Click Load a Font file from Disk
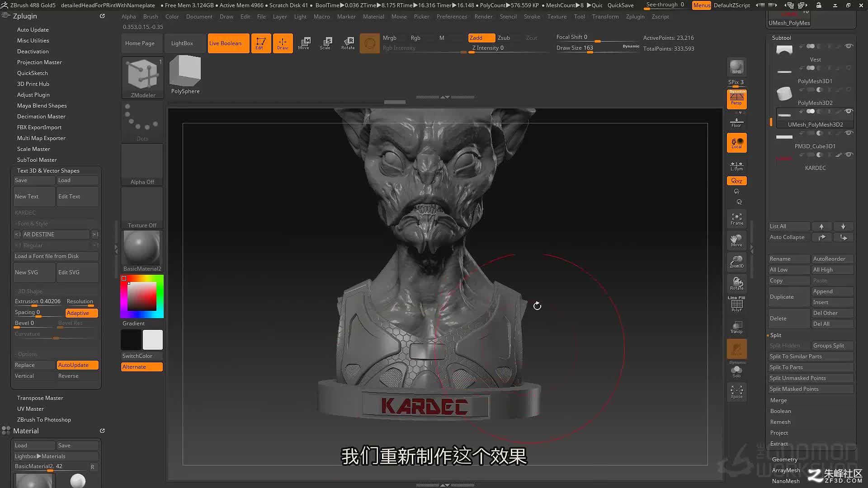The height and width of the screenshot is (488, 868). (56, 256)
